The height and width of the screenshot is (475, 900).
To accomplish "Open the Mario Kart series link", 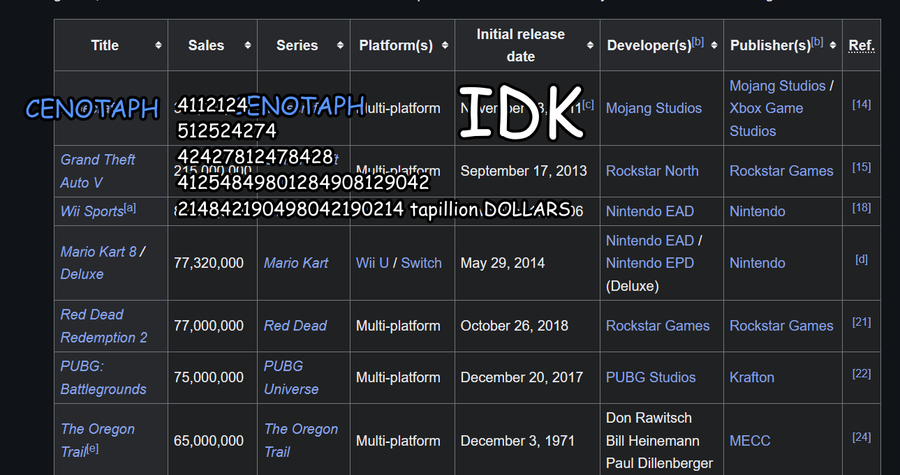I will pos(296,263).
